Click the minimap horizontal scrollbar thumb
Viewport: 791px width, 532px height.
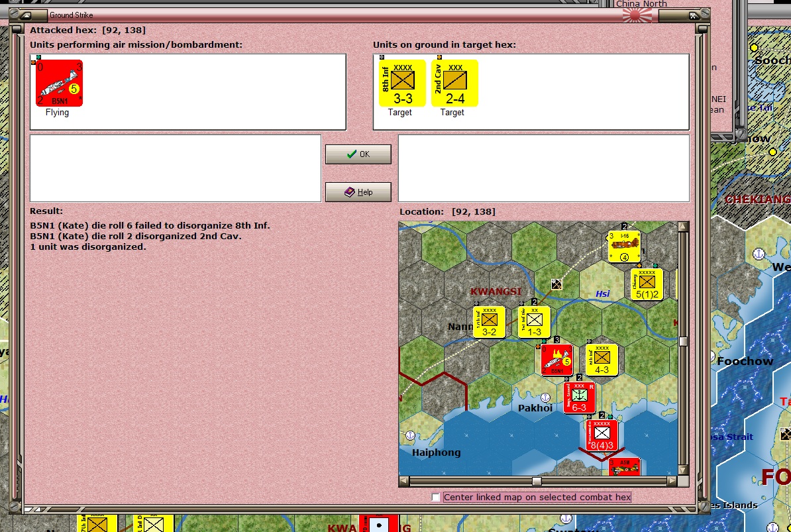click(x=537, y=481)
